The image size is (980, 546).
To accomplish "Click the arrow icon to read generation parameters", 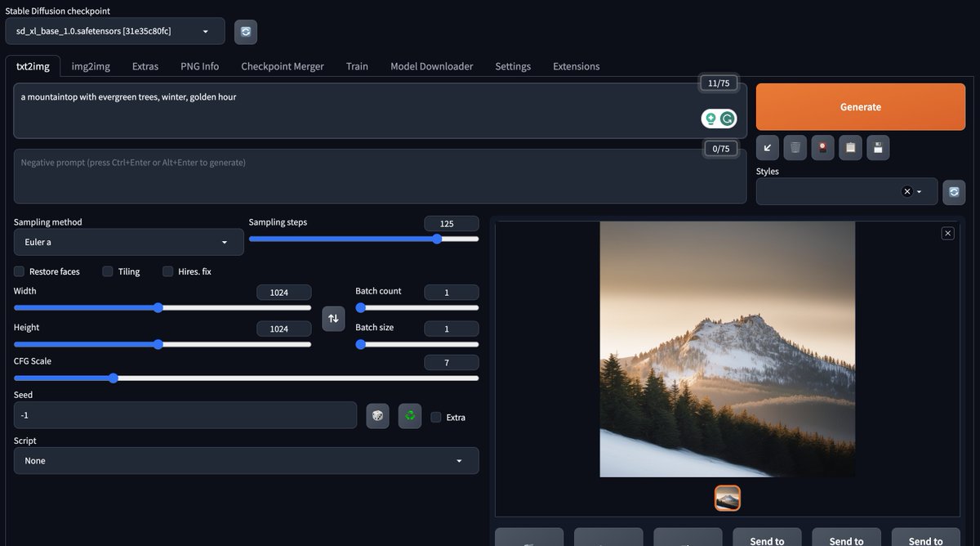I will pos(767,147).
